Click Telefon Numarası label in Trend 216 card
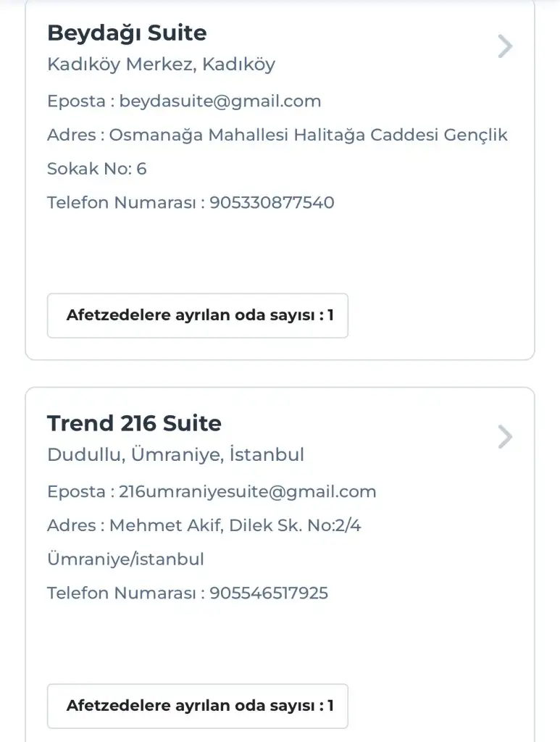This screenshot has height=742, width=560. pos(122,593)
